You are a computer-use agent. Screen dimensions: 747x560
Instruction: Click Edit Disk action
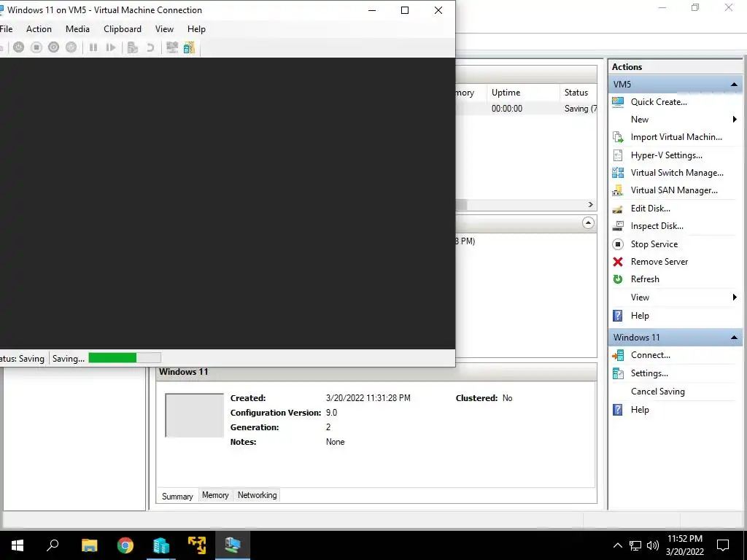(x=650, y=209)
